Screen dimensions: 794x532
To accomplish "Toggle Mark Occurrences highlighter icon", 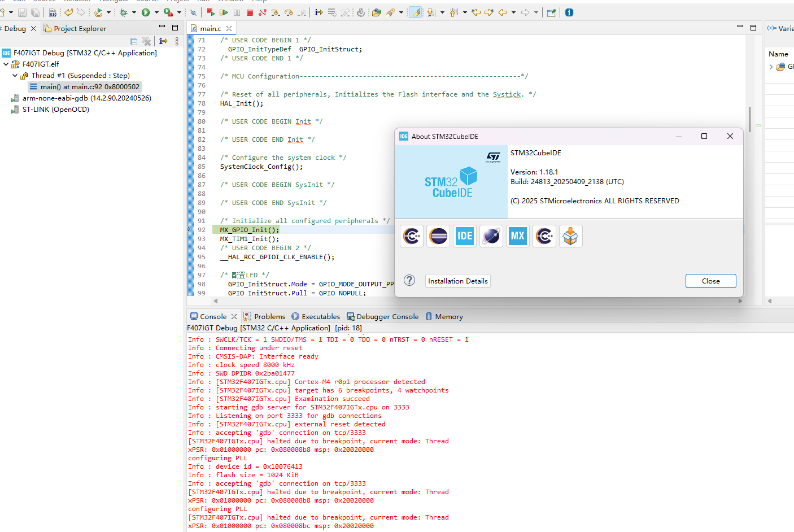I will [x=415, y=12].
